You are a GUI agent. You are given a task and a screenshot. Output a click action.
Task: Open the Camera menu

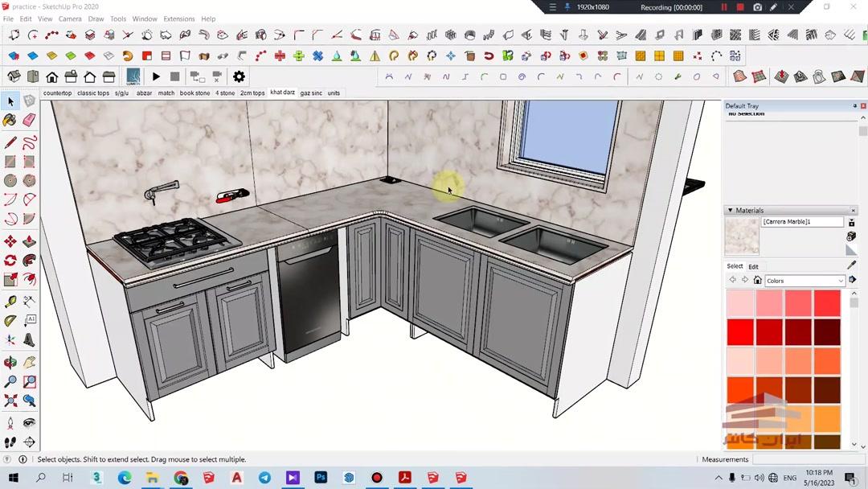click(70, 18)
